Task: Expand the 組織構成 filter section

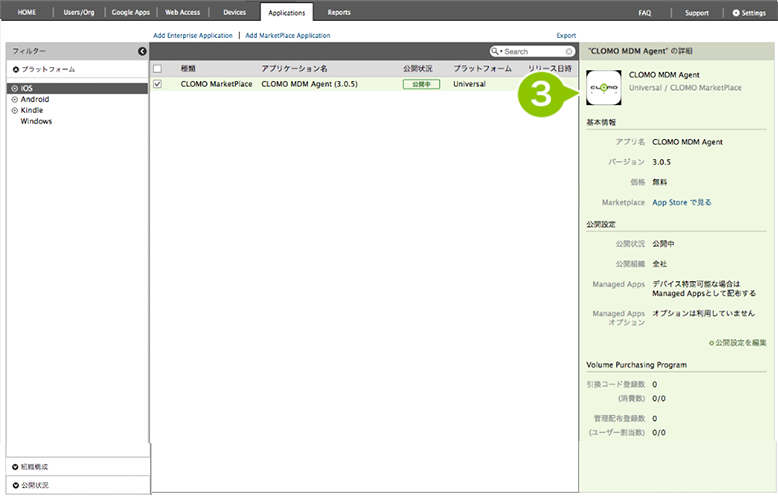Action: click(x=15, y=467)
